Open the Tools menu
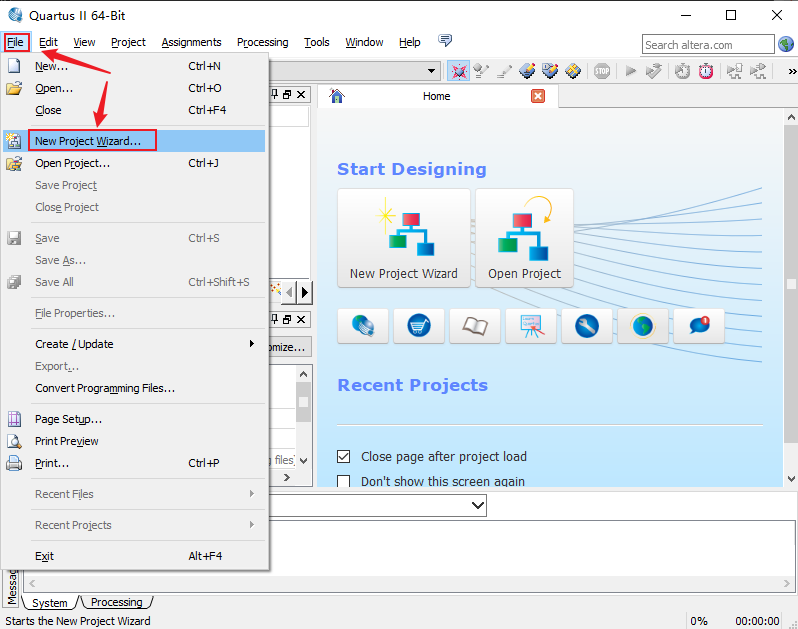The width and height of the screenshot is (798, 629). tap(317, 42)
